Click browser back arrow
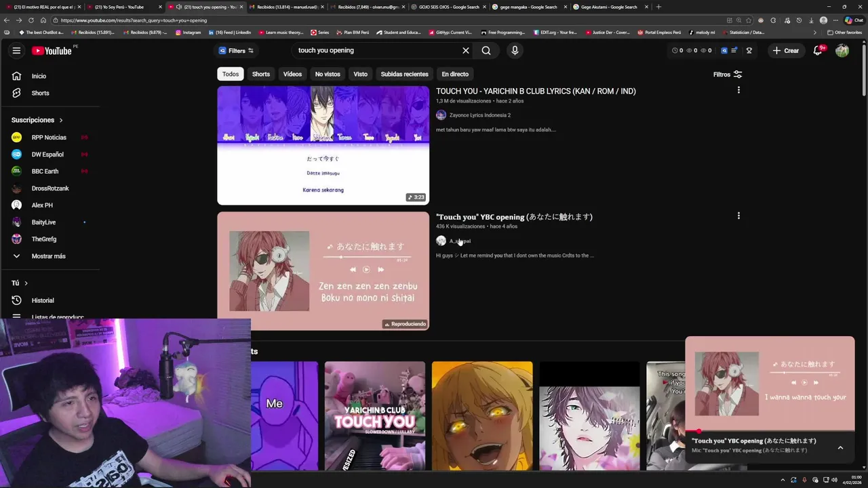 point(7,20)
